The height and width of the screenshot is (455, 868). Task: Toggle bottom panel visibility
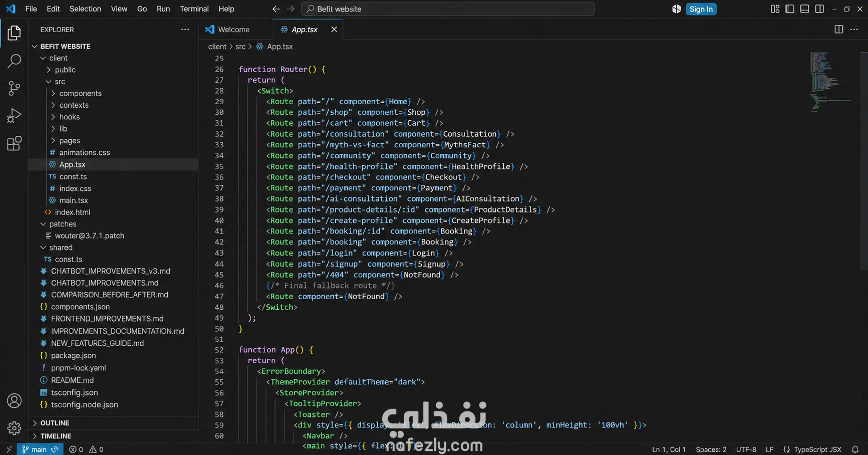coord(804,9)
